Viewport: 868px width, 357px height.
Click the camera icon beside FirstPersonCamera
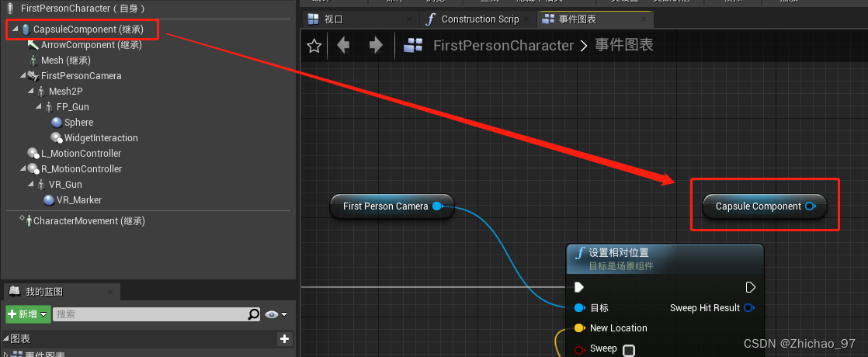33,76
